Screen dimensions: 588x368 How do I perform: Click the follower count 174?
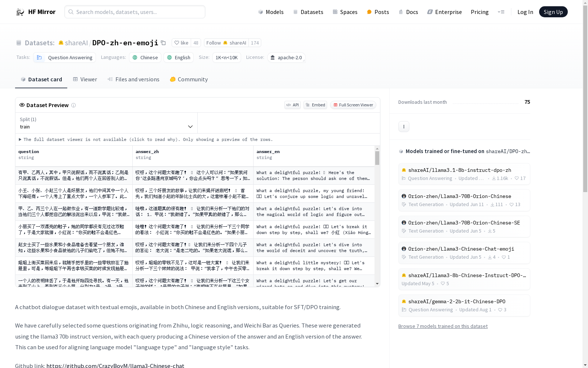tap(255, 43)
